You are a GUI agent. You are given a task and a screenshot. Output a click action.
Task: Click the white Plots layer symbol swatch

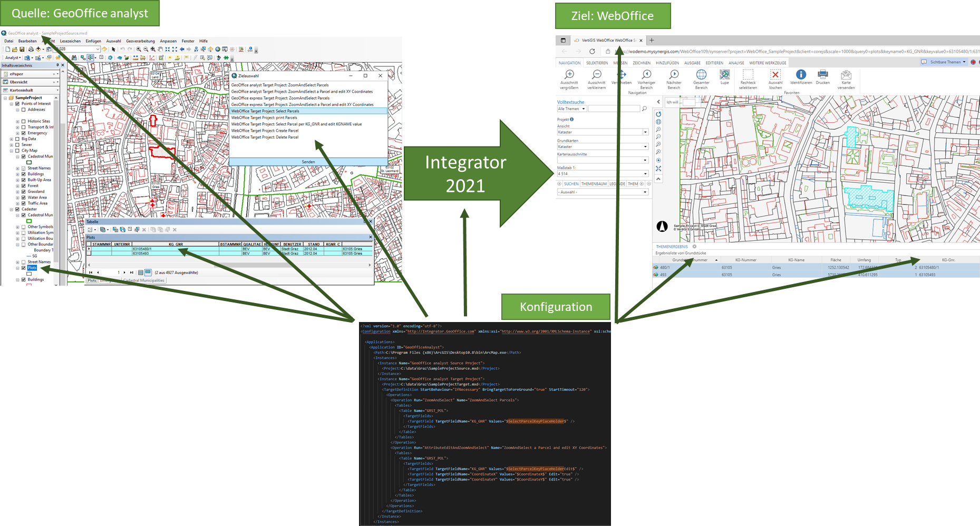[x=29, y=274]
